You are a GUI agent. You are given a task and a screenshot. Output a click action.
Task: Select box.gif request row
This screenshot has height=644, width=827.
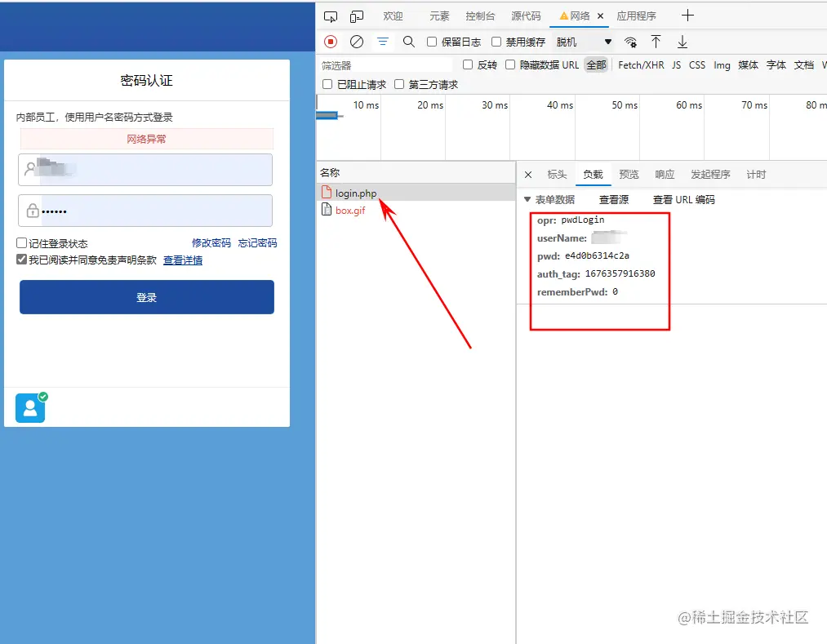pyautogui.click(x=416, y=210)
